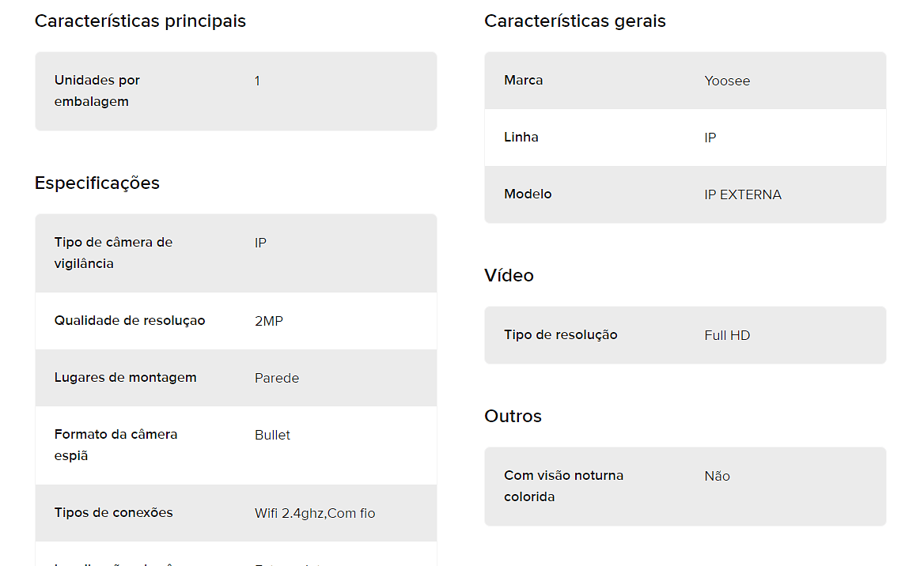
Task: Select the Tipos de conexões label
Action: tap(114, 512)
